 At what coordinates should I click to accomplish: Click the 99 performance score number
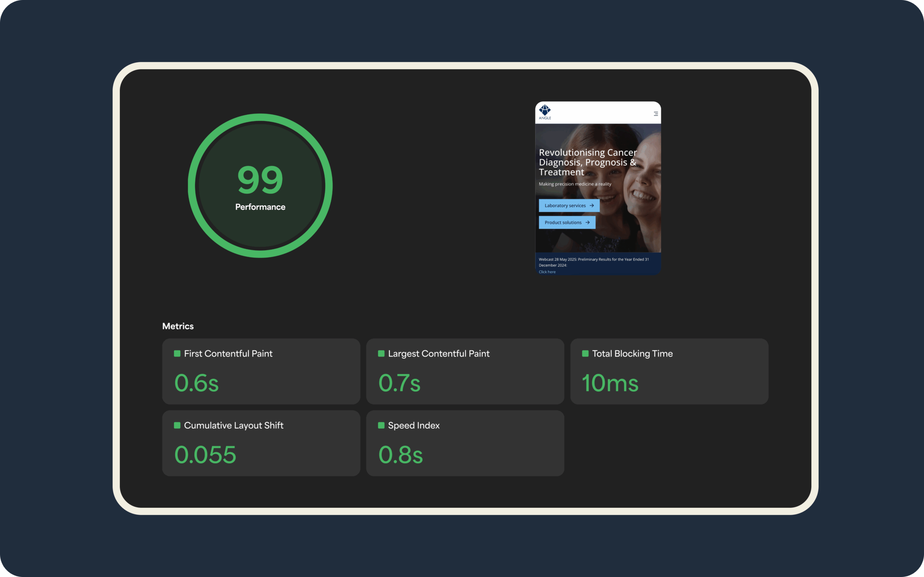pos(260,179)
